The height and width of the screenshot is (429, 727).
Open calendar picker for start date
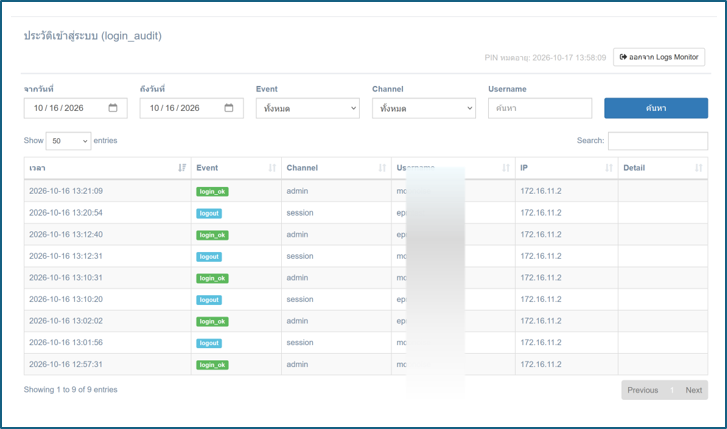pyautogui.click(x=113, y=108)
